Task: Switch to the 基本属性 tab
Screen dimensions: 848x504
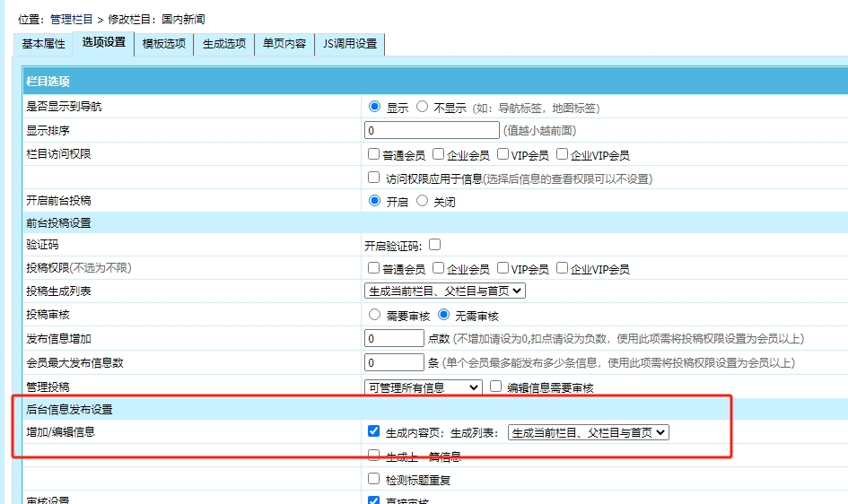Action: (43, 44)
